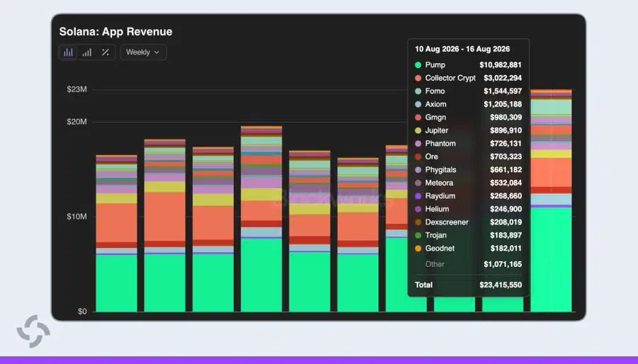
Task: Click the Helium label in tooltip
Action: (437, 209)
